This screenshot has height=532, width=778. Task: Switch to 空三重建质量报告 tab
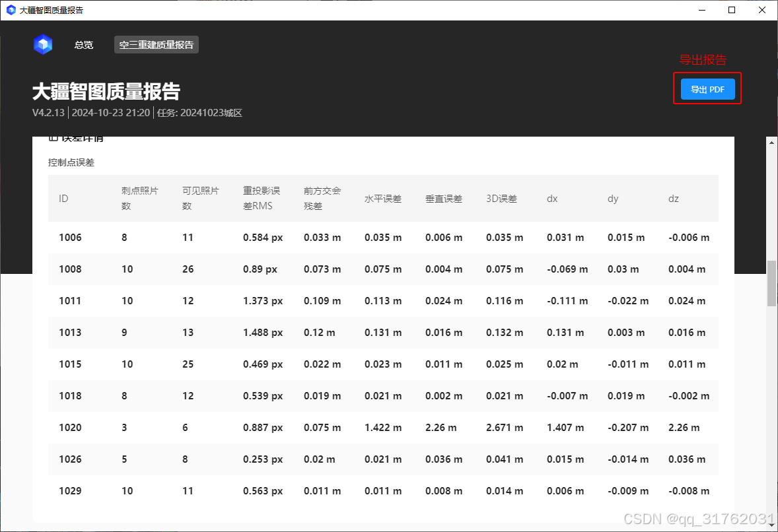tap(157, 45)
